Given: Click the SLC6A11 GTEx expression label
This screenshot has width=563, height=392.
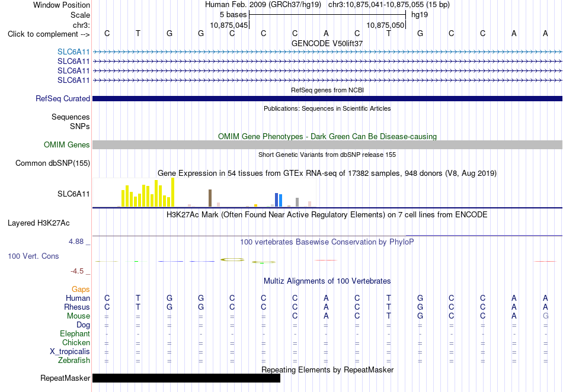Looking at the screenshot, I should coord(73,194).
